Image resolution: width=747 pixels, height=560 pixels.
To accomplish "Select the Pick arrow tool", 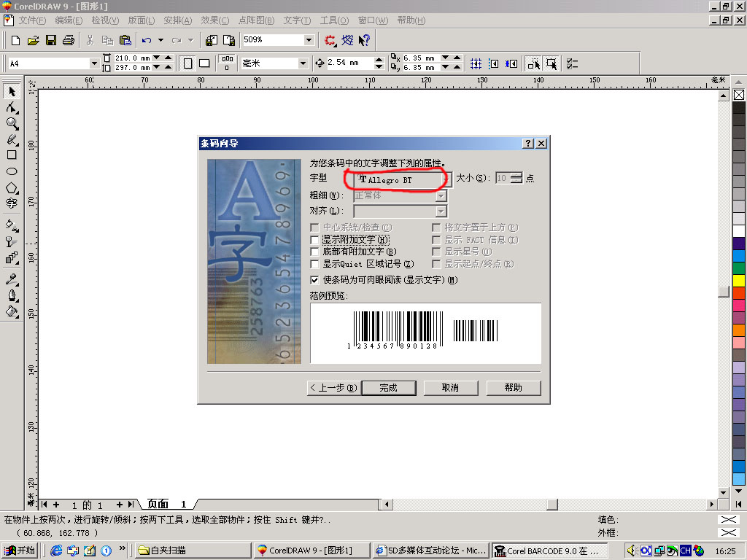I will click(x=12, y=91).
